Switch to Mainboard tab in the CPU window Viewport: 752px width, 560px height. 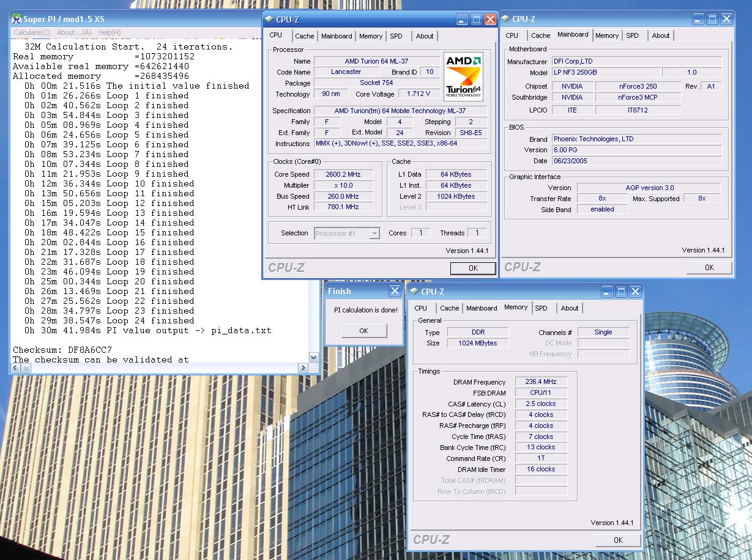coord(337,36)
